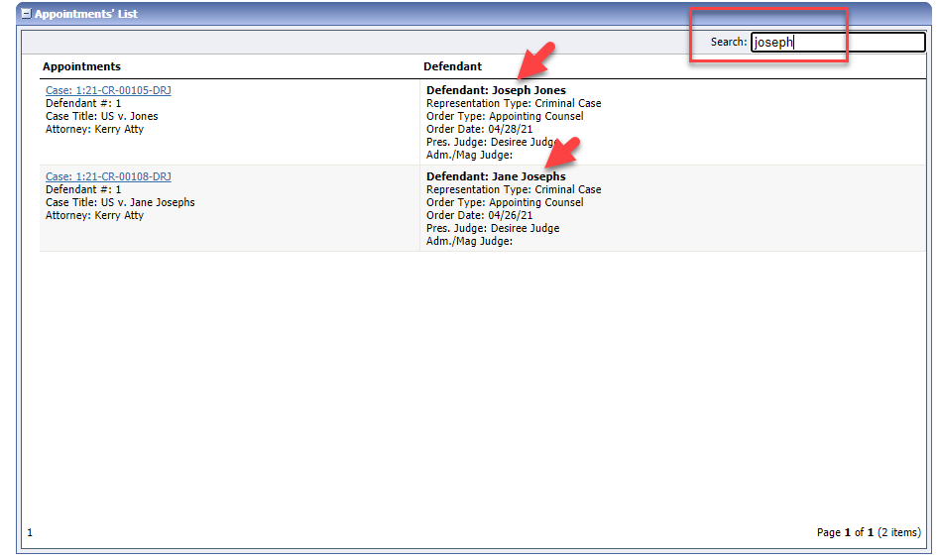Click Representation Type in Joseph Jones row
940x560 pixels.
pyautogui.click(x=514, y=104)
